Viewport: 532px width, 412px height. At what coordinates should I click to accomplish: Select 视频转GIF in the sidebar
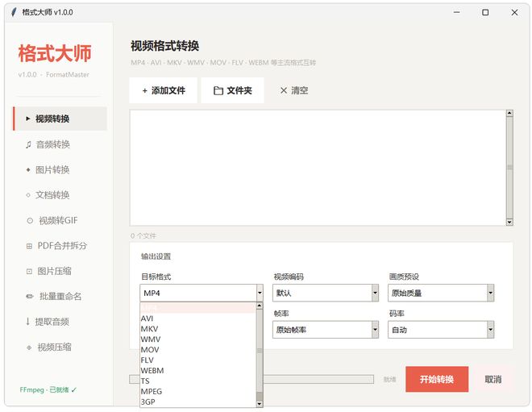(x=60, y=220)
